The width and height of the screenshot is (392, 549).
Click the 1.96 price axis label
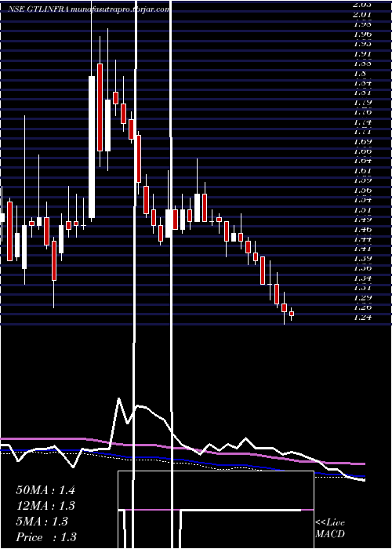pyautogui.click(x=362, y=35)
